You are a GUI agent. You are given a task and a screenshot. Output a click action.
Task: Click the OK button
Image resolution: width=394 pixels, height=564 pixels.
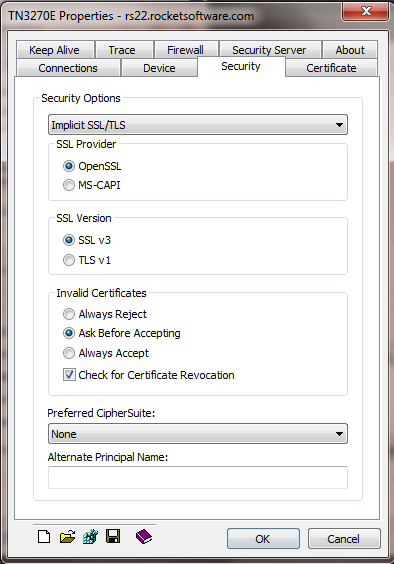tap(263, 538)
